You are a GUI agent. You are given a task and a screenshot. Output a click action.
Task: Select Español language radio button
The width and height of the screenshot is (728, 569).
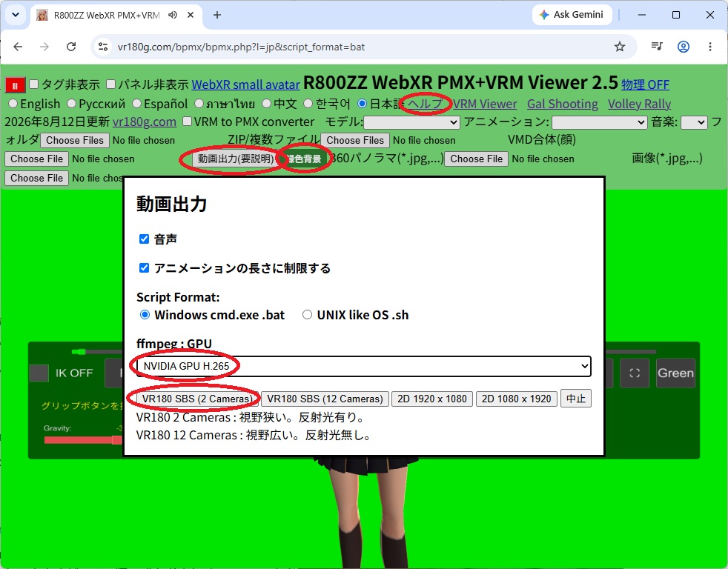(x=136, y=104)
